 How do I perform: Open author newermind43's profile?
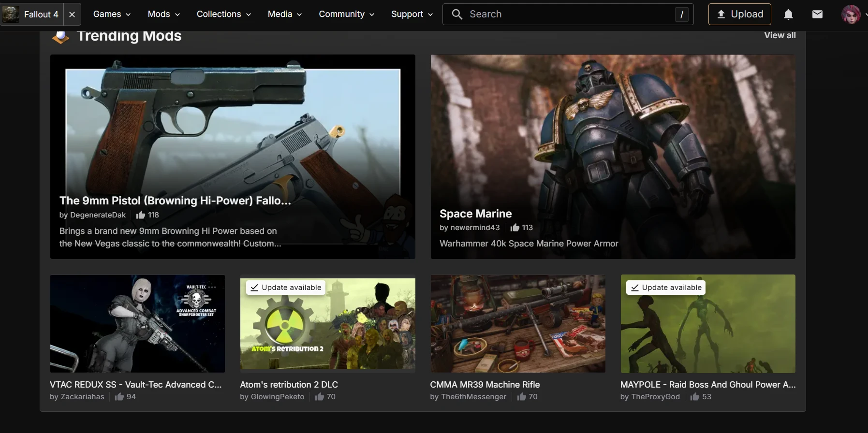pos(475,228)
